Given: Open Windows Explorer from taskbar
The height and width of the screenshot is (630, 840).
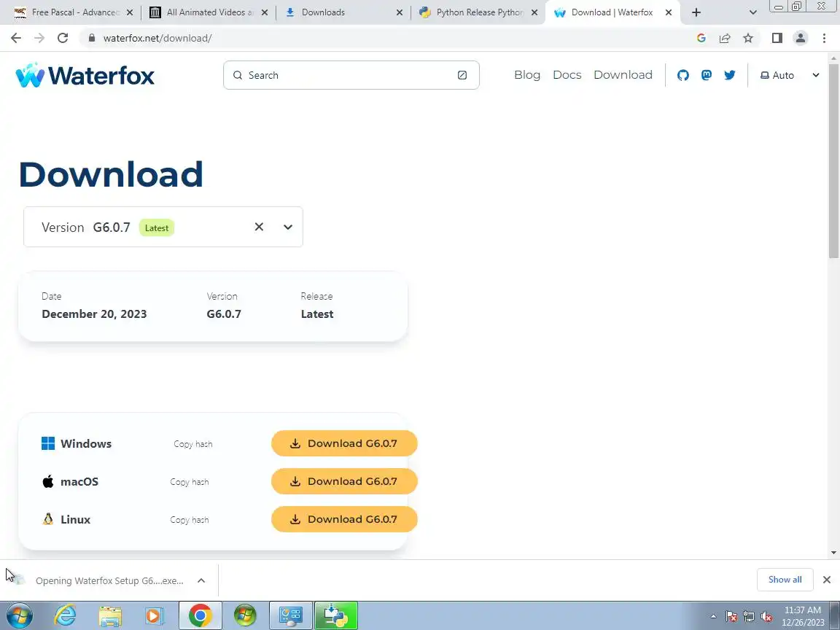Looking at the screenshot, I should click(110, 615).
